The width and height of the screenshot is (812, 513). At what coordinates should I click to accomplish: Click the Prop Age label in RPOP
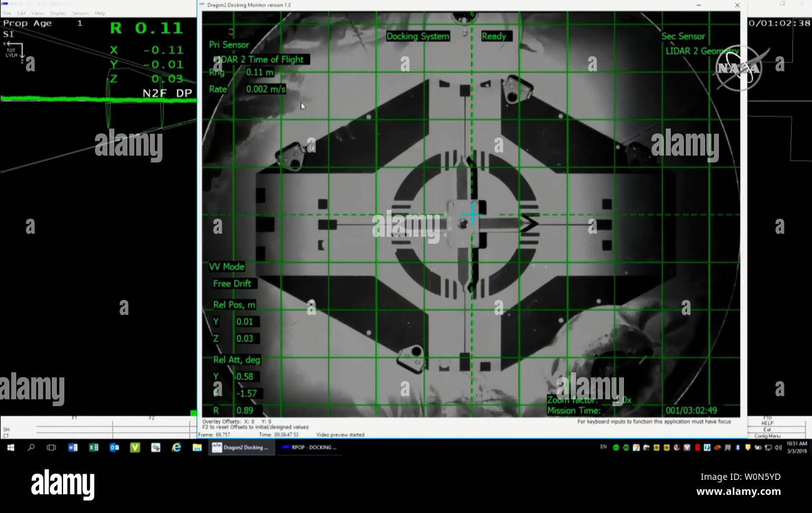(27, 23)
